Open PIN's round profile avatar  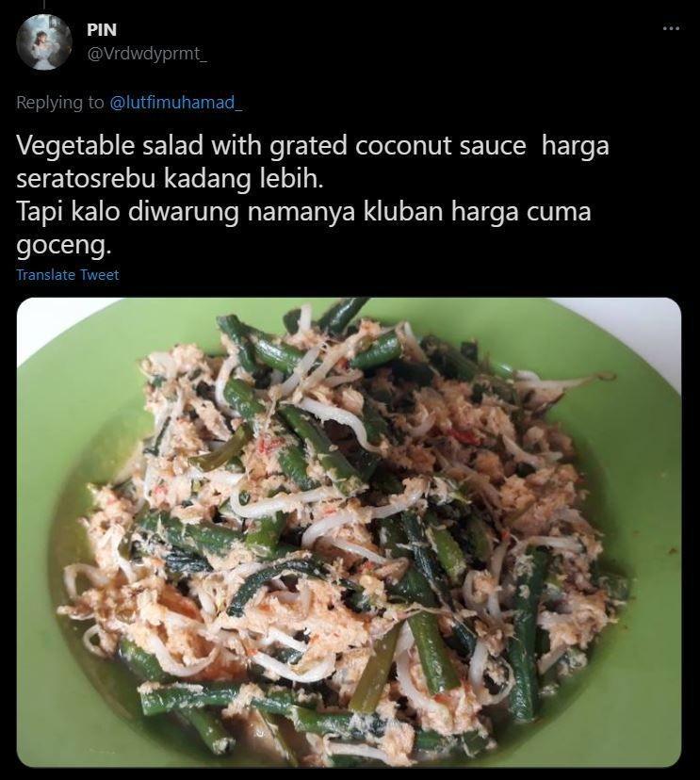(44, 41)
